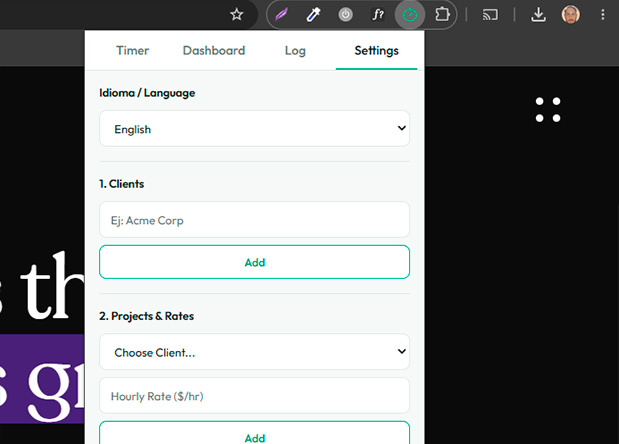This screenshot has height=444, width=619.
Task: Open the Log tab
Action: (x=295, y=51)
